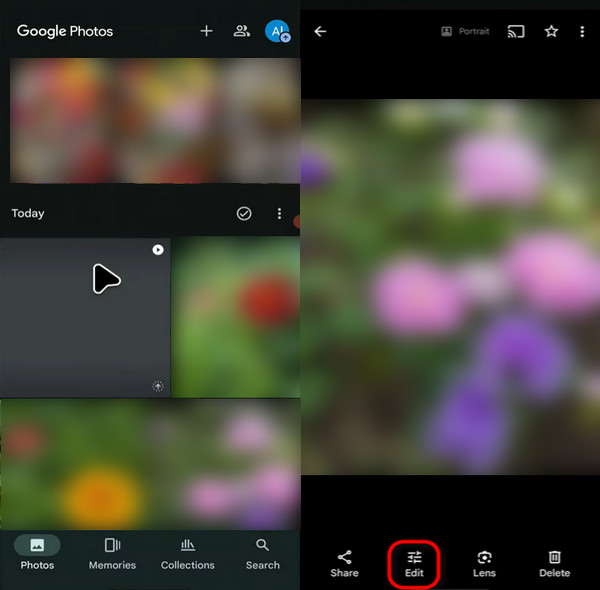The width and height of the screenshot is (600, 590).
Task: Play the video thumbnail in Today
Action: 85,317
